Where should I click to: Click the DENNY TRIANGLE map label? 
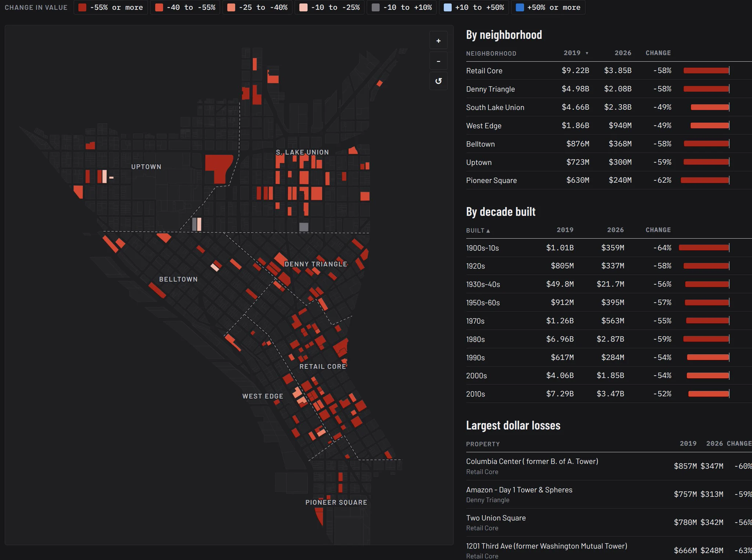point(316,264)
